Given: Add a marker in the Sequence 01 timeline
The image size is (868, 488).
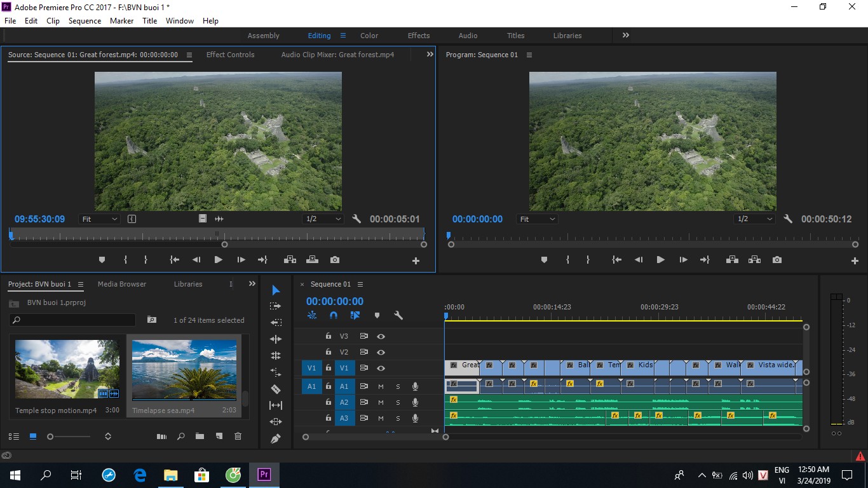Looking at the screenshot, I should pos(377,315).
